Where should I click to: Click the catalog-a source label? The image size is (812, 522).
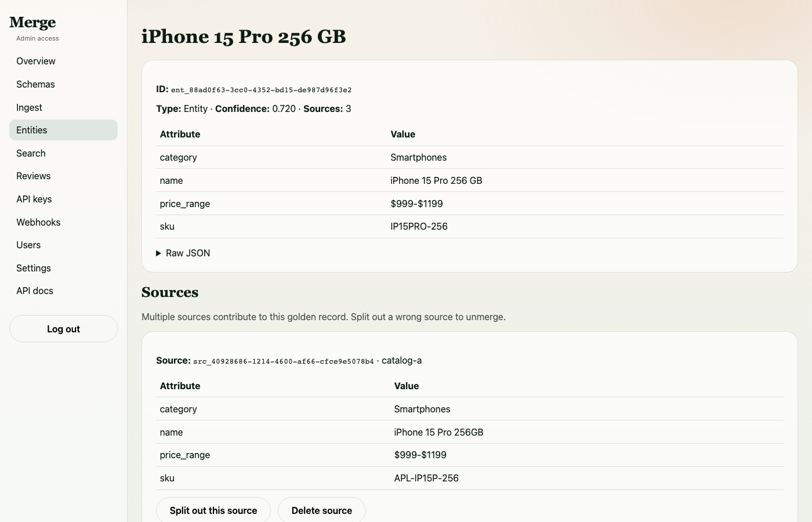click(x=401, y=361)
